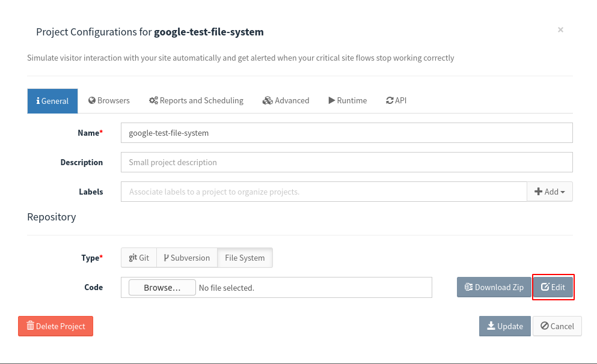Click the Update button
This screenshot has height=364, width=597.
(x=505, y=326)
